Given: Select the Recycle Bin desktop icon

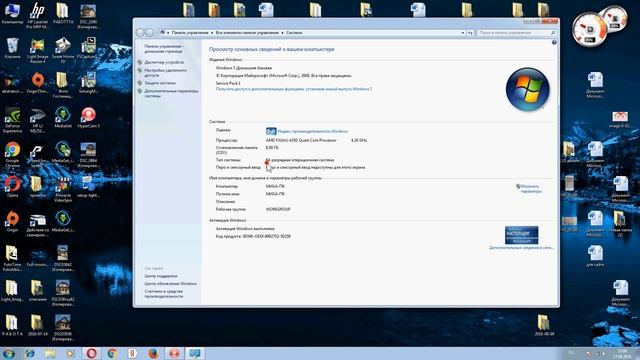Looking at the screenshot, I should click(x=12, y=48).
